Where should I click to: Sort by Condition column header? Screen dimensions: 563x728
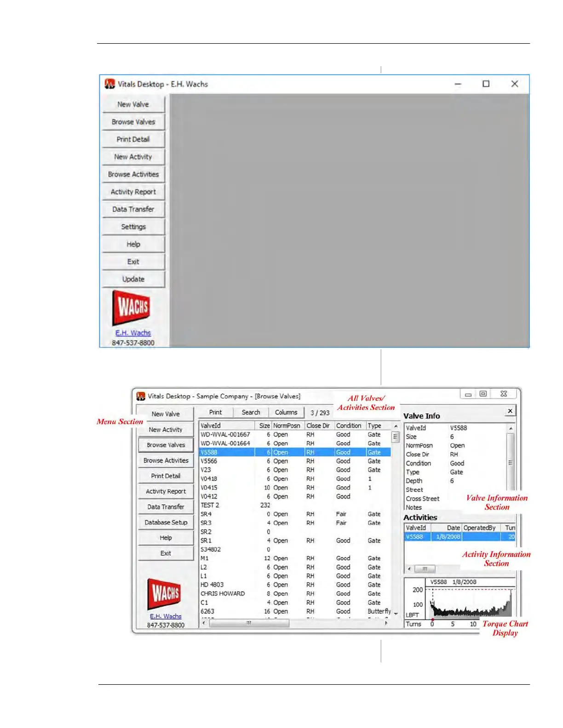(x=350, y=426)
